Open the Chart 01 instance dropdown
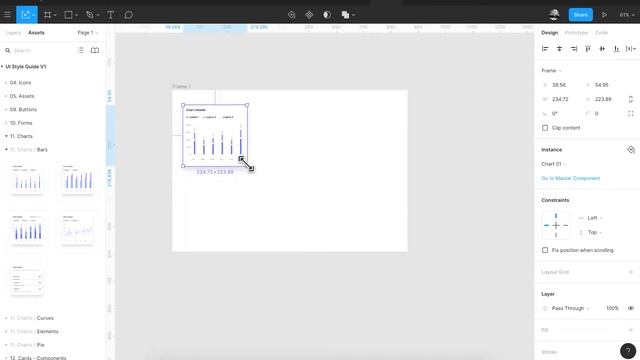This screenshot has width=640, height=360. coord(553,164)
